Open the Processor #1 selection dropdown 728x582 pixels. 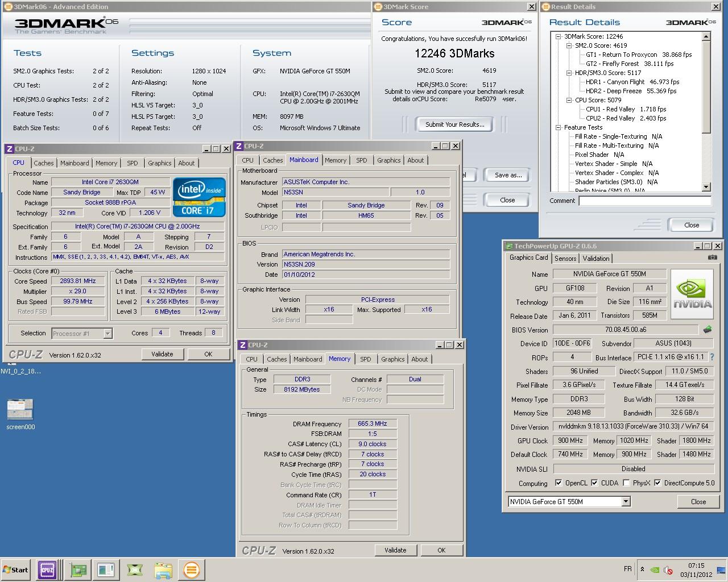tap(107, 334)
